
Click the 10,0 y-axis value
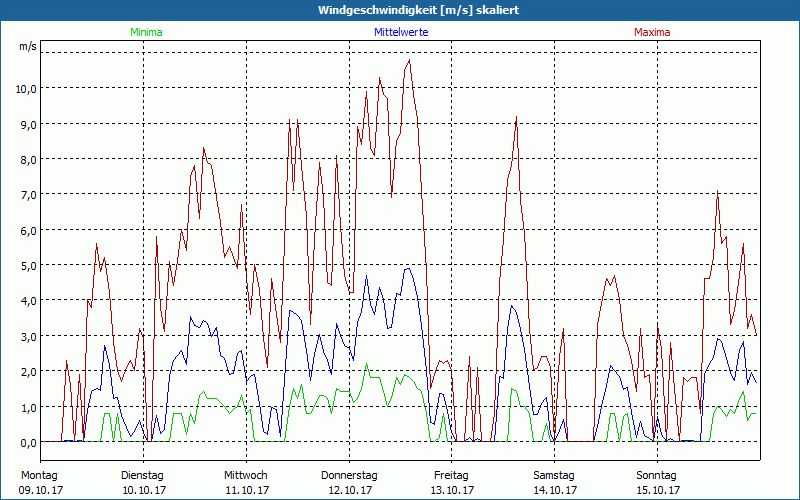[27, 89]
